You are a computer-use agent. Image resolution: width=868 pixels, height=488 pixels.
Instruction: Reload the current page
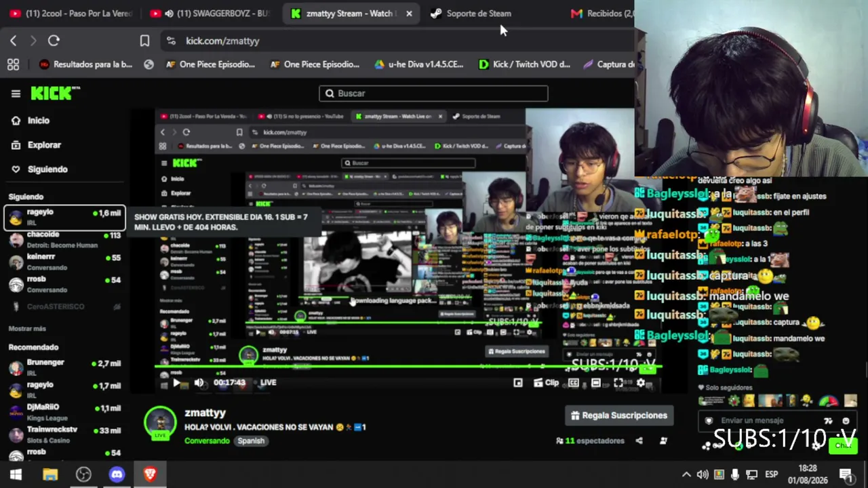pyautogui.click(x=54, y=41)
